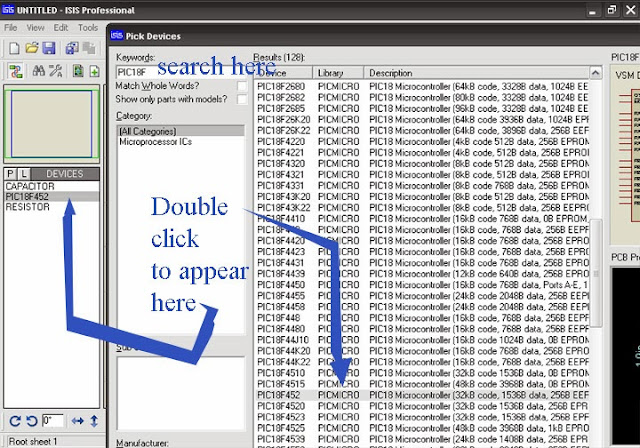Select CAPACITOR in DEVICES list
The image size is (640, 448).
click(51, 186)
